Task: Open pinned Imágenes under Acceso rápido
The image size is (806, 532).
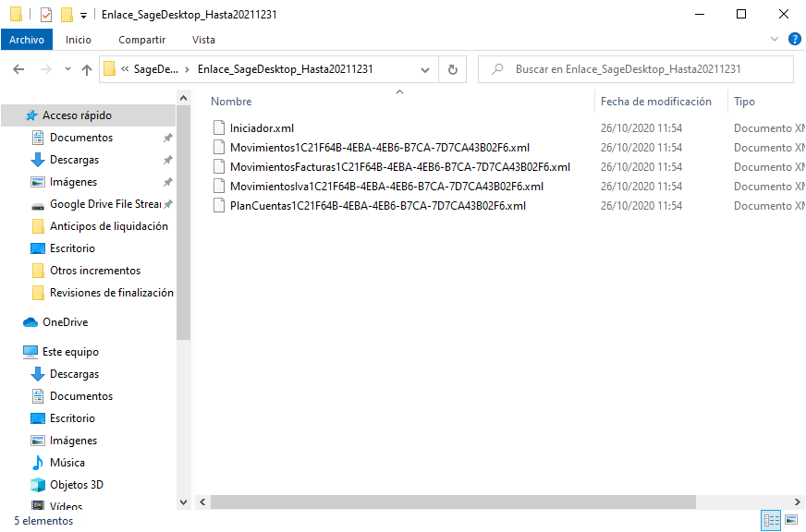Action: (x=74, y=182)
